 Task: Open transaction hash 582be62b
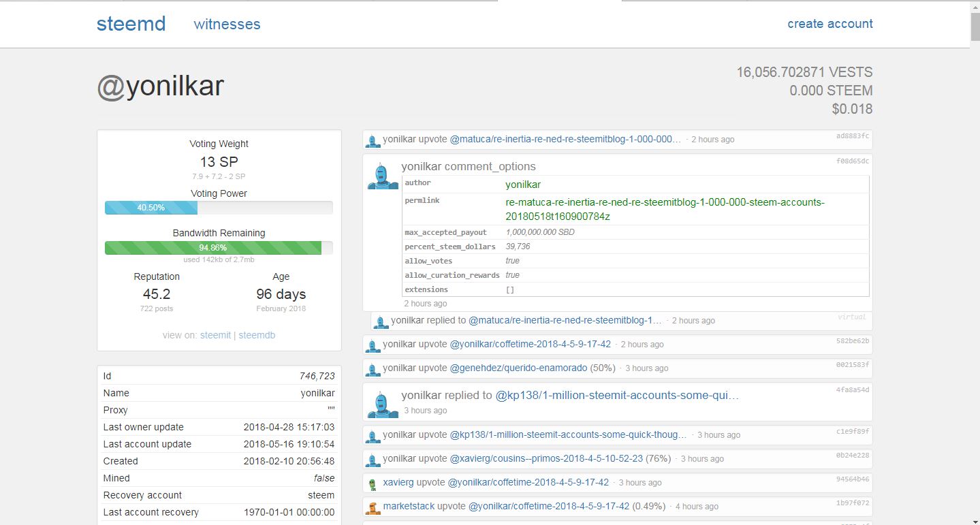pos(853,341)
